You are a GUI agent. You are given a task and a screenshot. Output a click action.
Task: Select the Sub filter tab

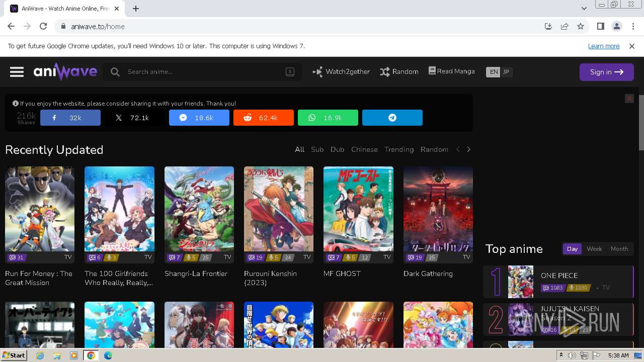pyautogui.click(x=317, y=149)
